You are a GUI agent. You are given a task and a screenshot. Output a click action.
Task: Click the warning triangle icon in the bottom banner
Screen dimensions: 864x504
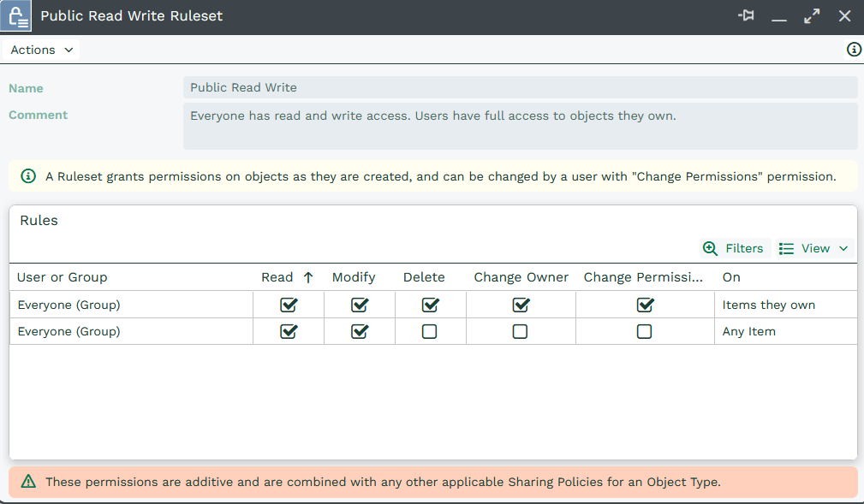coord(28,482)
